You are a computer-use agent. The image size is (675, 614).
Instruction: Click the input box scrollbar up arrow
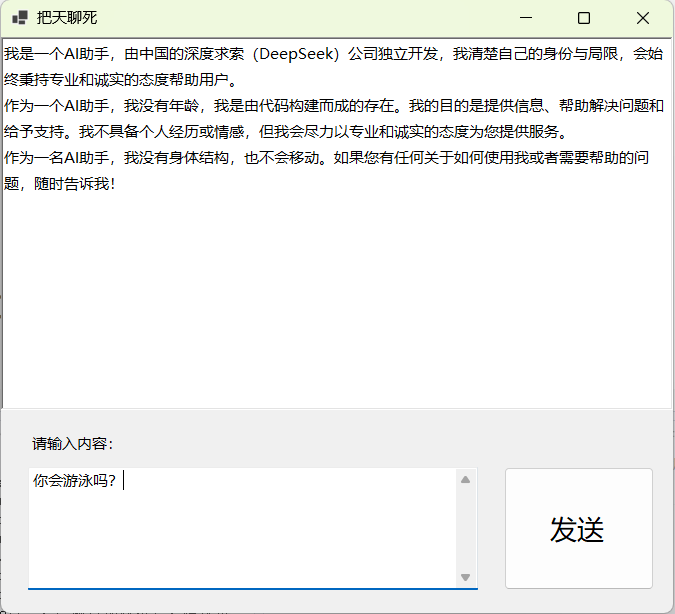tap(465, 480)
